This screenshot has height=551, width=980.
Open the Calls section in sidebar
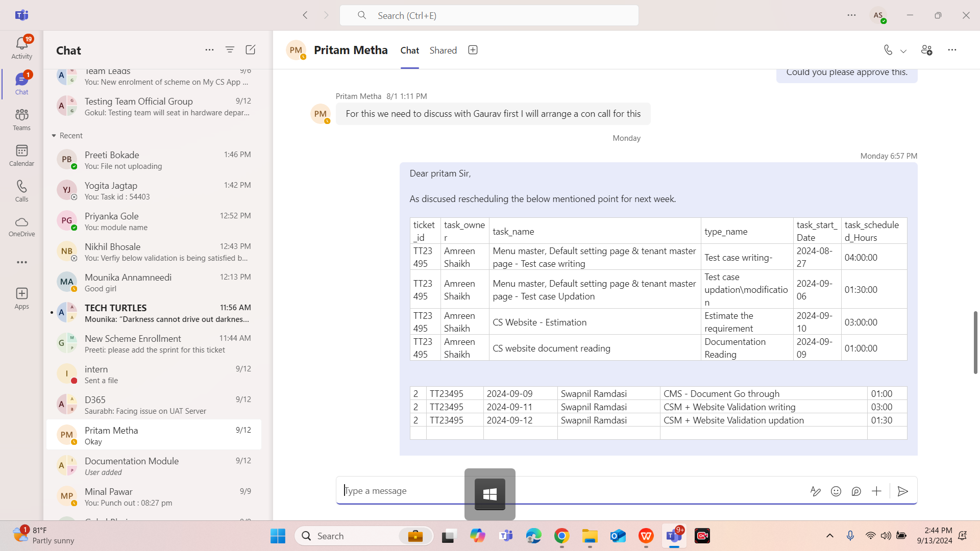(21, 191)
